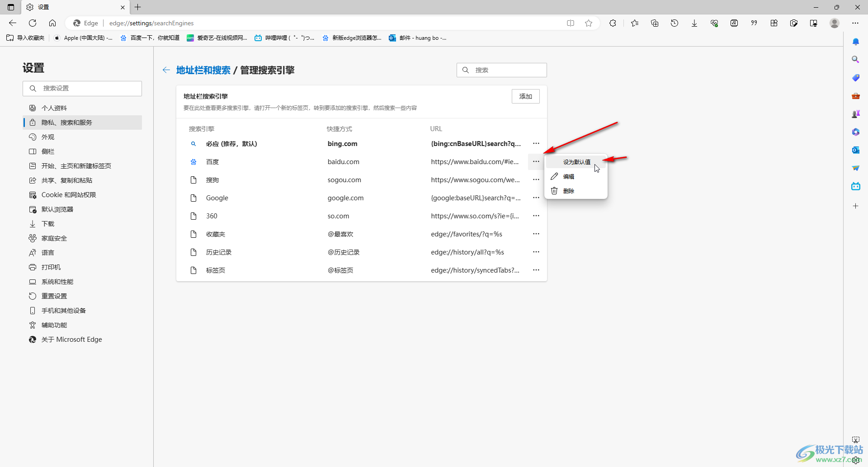Open 重置设置 section

(x=82, y=296)
